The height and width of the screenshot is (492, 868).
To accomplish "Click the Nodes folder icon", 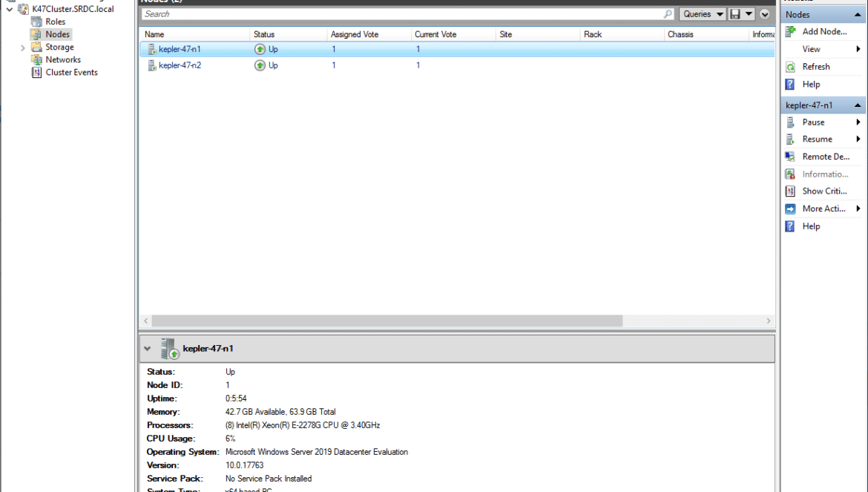I will 36,34.
